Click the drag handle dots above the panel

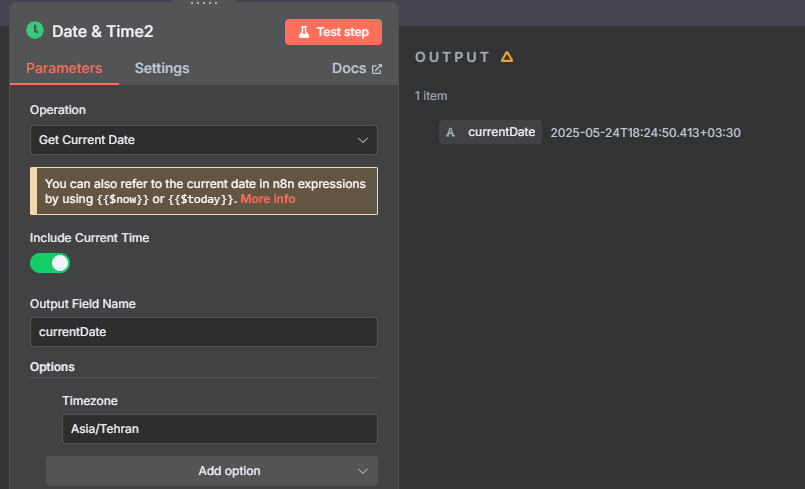pyautogui.click(x=204, y=3)
